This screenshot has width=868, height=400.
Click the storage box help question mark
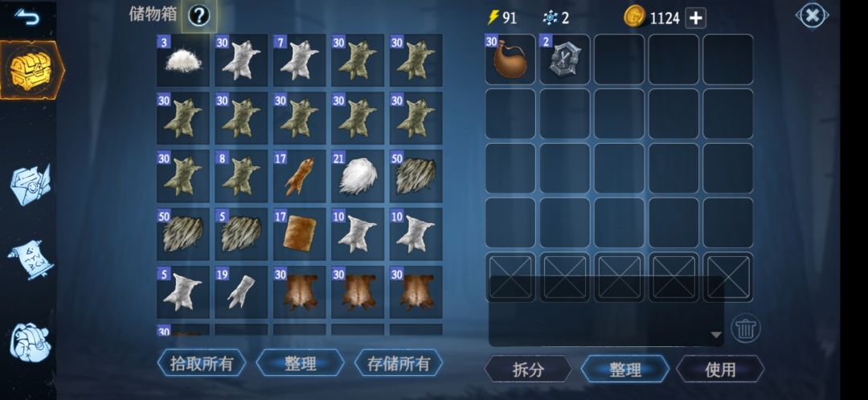coord(199,16)
